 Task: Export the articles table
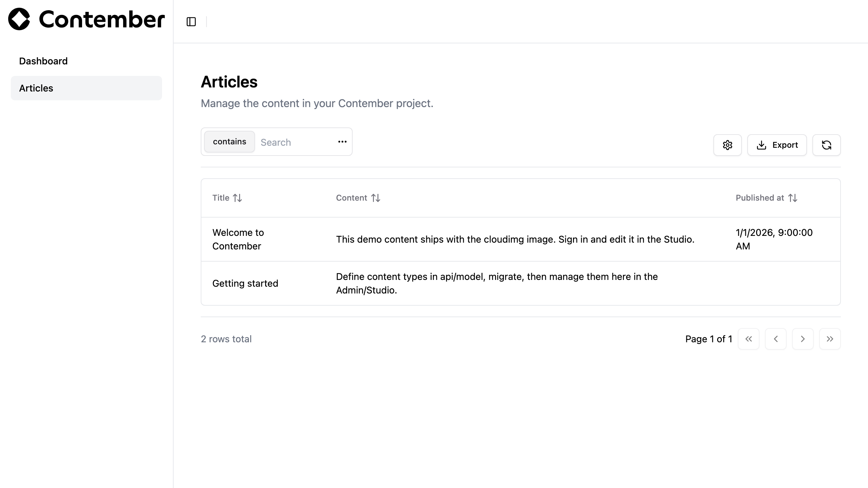[x=777, y=145]
